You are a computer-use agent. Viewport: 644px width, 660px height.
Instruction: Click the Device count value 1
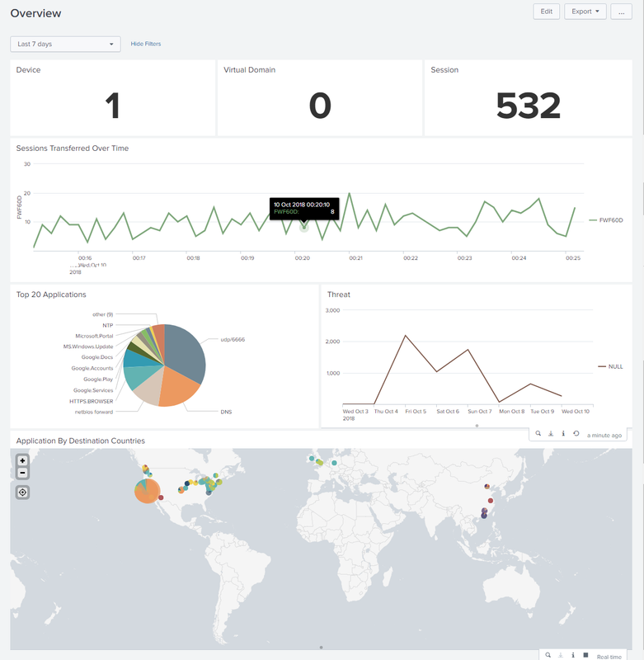click(113, 106)
